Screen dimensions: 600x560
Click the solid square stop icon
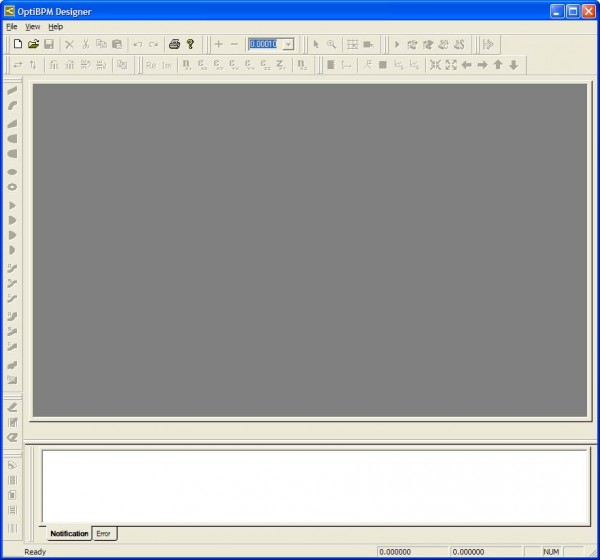tap(383, 65)
